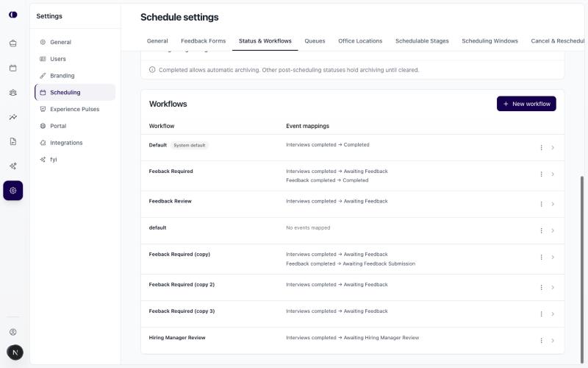The height and width of the screenshot is (368, 588).
Task: Open Branding in the settings sidebar
Action: click(75, 76)
